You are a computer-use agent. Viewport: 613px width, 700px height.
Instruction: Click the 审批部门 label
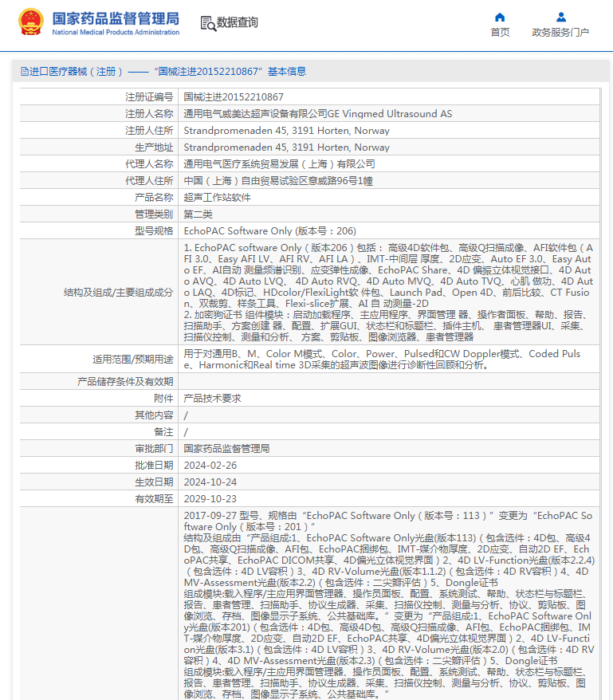point(154,449)
